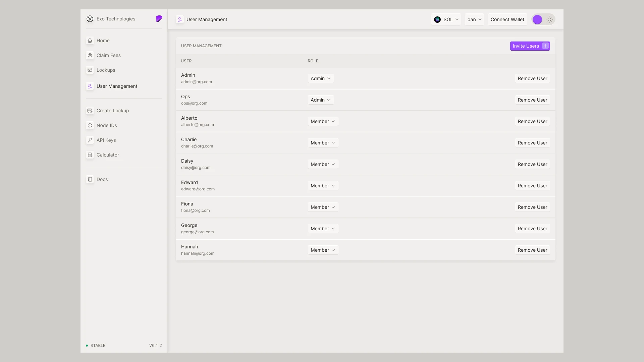
Task: Change Charlie's Member role dropdown
Action: (323, 143)
